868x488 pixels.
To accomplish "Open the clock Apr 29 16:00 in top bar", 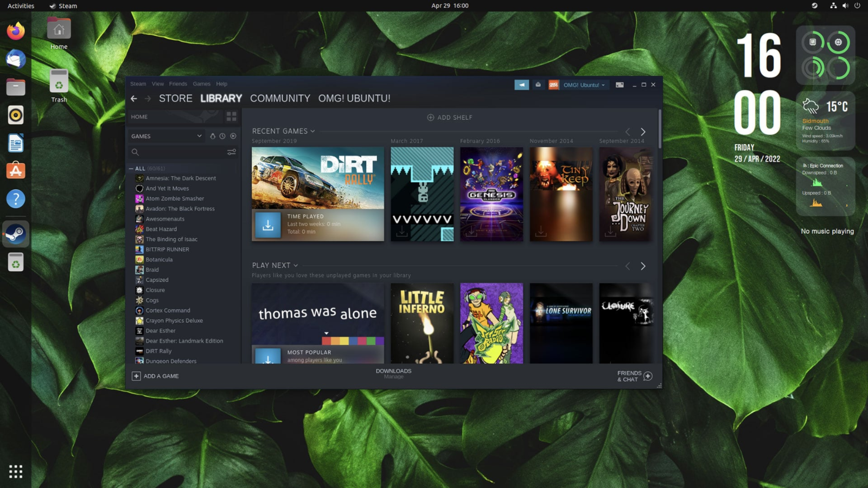I will [450, 5].
